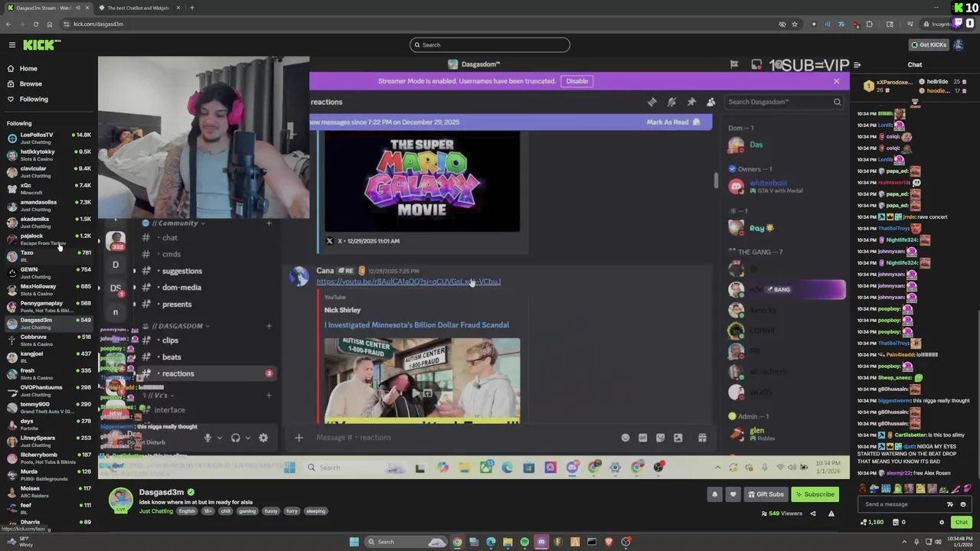Click Disable streamer mode button
The height and width of the screenshot is (551, 980).
click(x=577, y=81)
